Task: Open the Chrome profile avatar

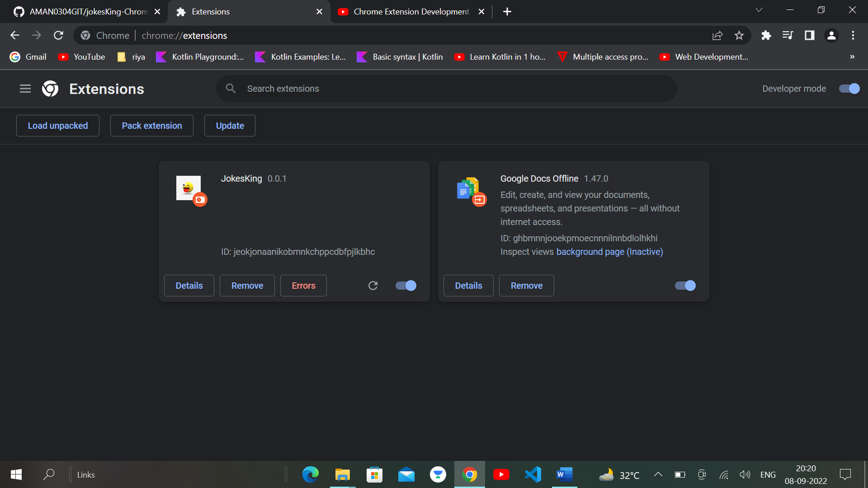Action: pos(831,35)
